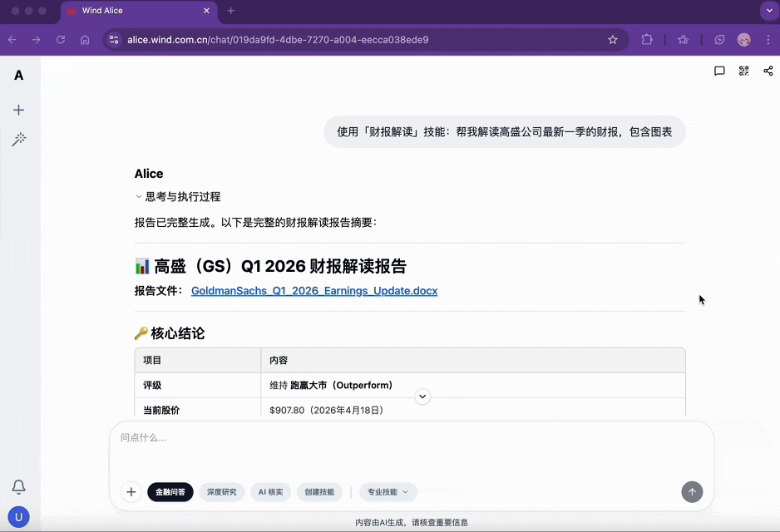
Task: Open the magic wand skills icon
Action: [19, 139]
